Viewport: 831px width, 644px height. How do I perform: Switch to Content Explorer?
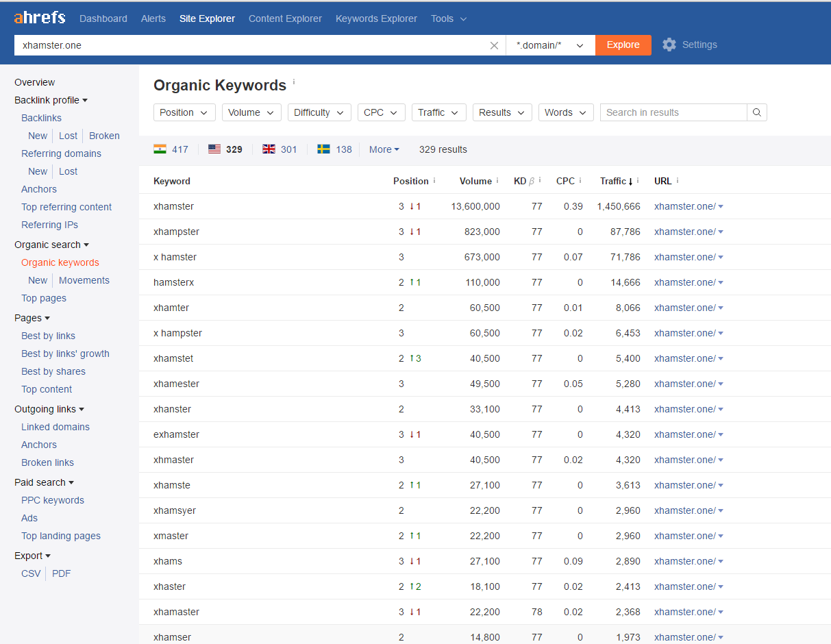[285, 18]
